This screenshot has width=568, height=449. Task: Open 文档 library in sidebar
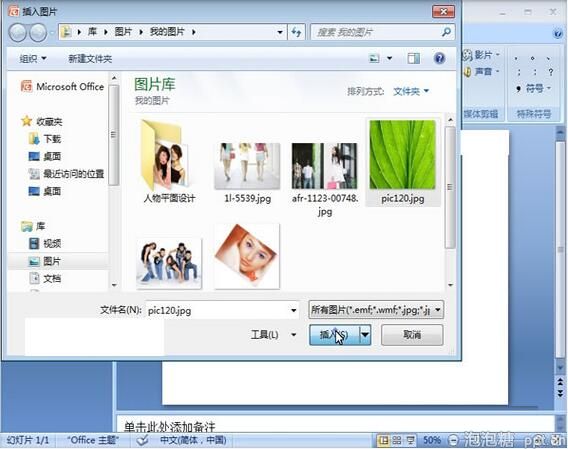[45, 278]
